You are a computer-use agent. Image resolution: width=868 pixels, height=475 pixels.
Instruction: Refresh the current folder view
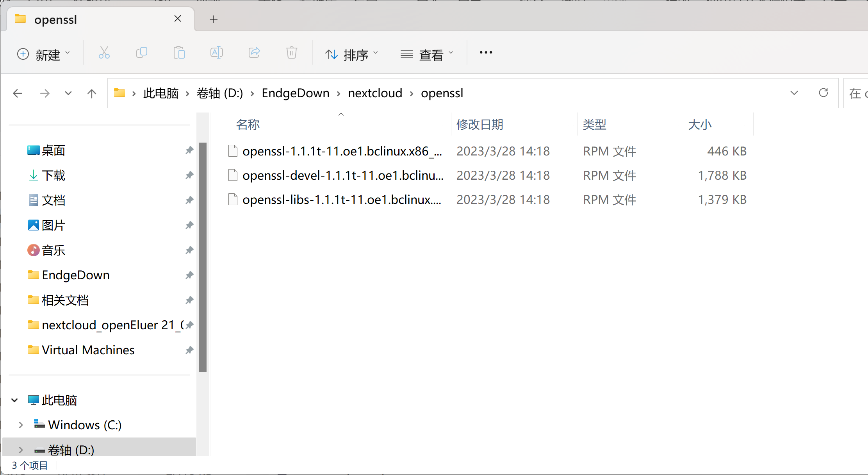(823, 93)
